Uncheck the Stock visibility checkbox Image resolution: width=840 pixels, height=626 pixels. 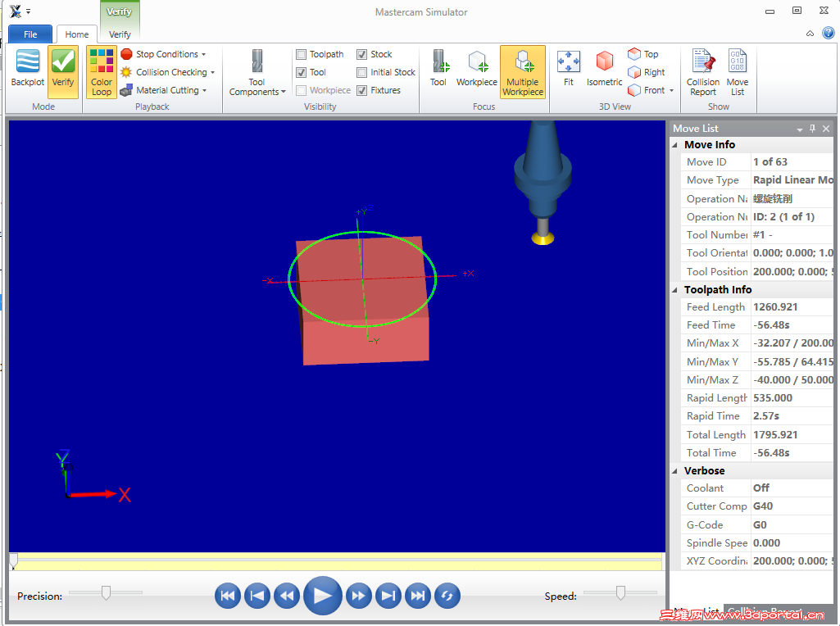click(x=362, y=54)
